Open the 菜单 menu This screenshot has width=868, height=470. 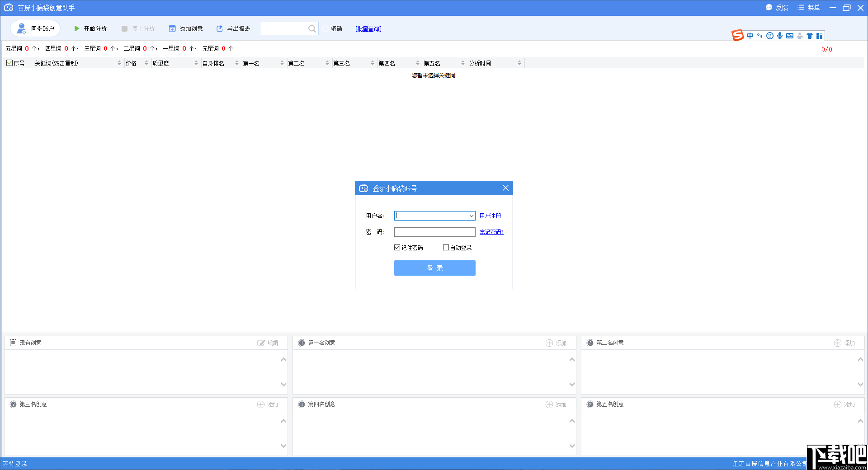808,8
